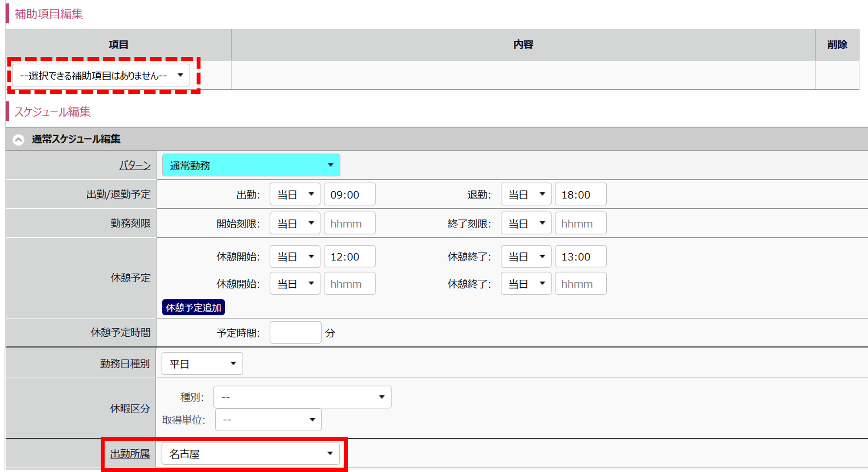Click the 退勤 time field showing 18:00

pos(580,194)
